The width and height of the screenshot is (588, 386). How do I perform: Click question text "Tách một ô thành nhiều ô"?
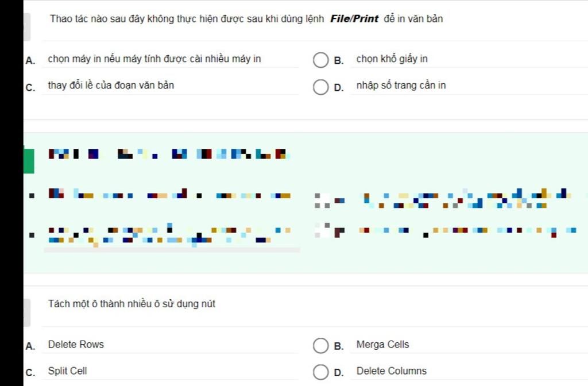131,304
